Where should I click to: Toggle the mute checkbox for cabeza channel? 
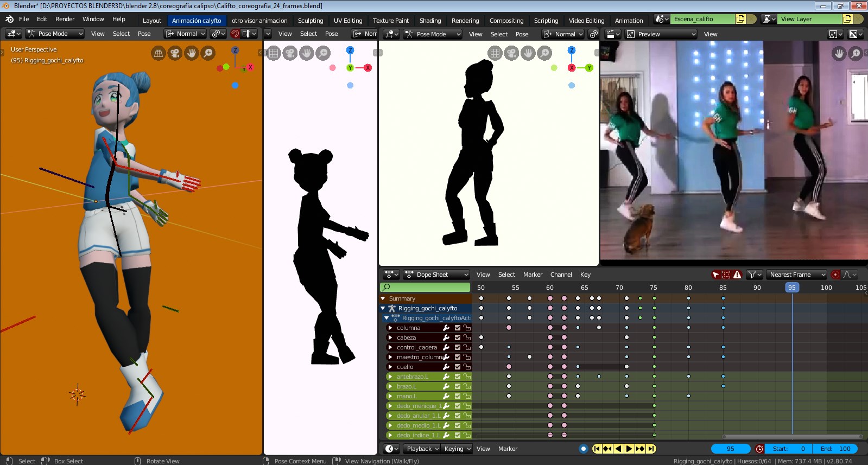point(458,337)
